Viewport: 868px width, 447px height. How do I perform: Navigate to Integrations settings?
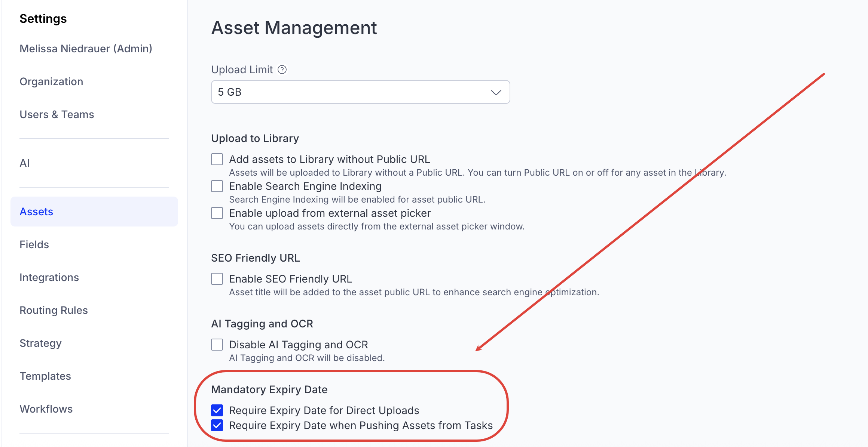click(x=49, y=277)
